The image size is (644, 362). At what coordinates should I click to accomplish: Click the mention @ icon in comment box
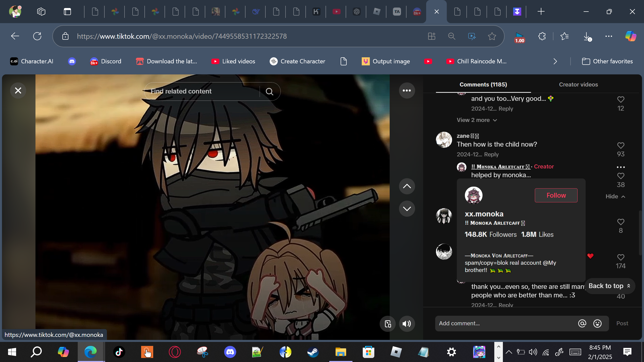click(x=582, y=324)
